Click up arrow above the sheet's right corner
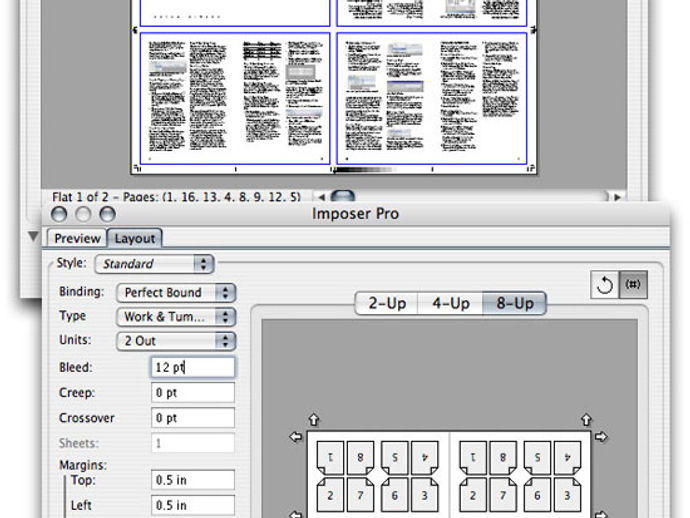The height and width of the screenshot is (518, 690). [x=586, y=419]
